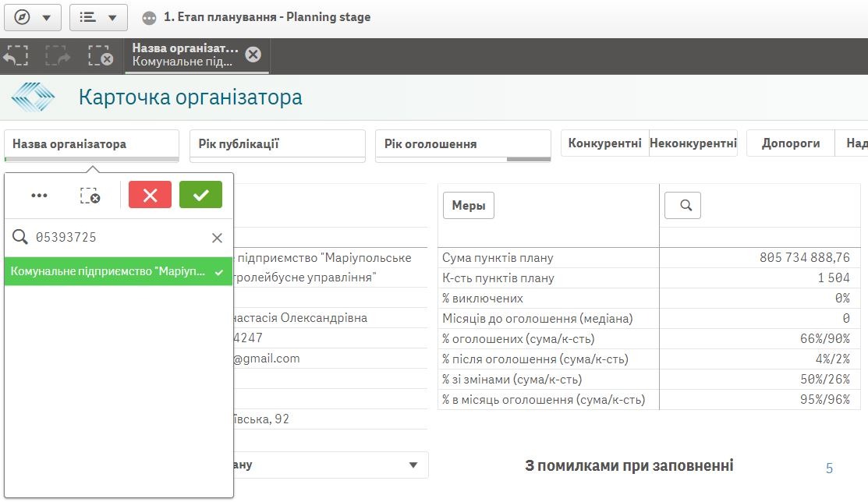The width and height of the screenshot is (868, 502).
Task: Step back in selections
Action: pyautogui.click(x=16, y=56)
